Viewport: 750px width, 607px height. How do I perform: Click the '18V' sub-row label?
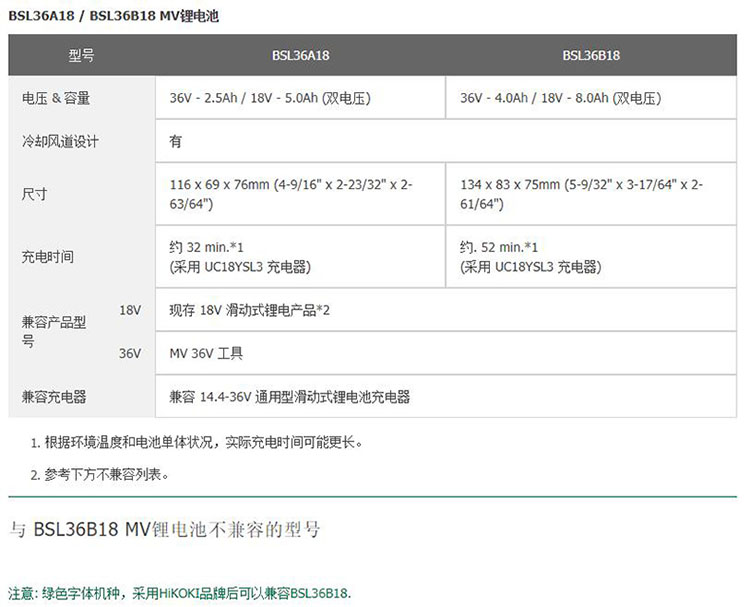[x=130, y=310]
